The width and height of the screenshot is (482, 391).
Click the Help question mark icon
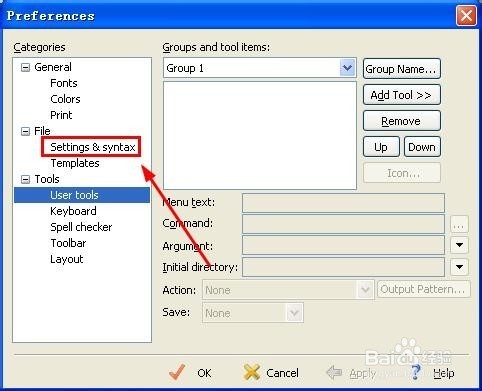[415, 372]
